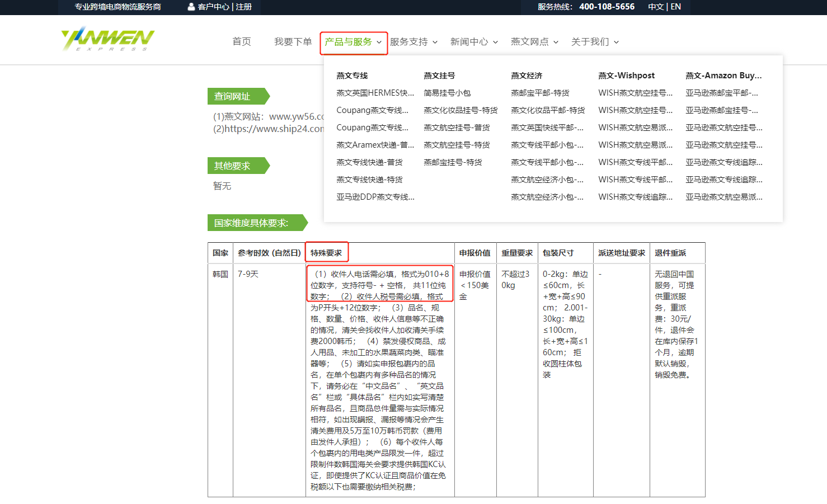Expand the 关于我们 dropdown chevron

tap(616, 43)
